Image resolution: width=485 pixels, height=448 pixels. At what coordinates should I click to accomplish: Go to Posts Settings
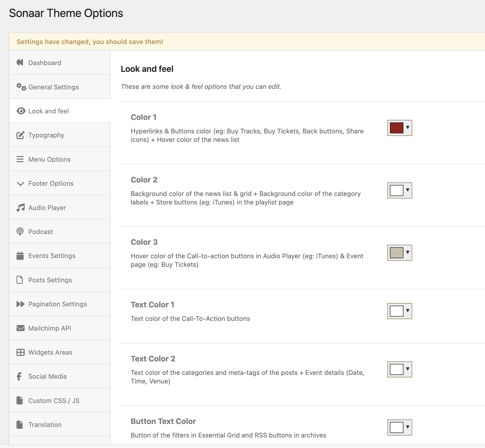coord(50,280)
